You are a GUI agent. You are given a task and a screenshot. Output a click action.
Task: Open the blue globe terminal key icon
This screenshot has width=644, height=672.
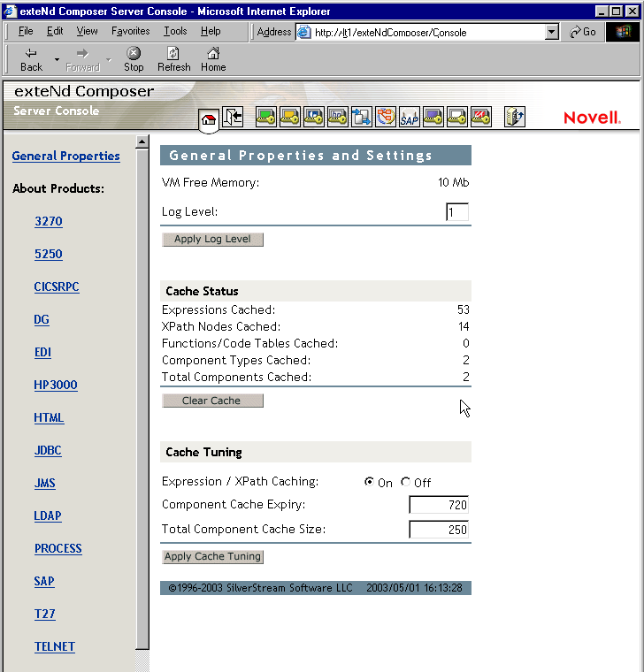tap(314, 117)
